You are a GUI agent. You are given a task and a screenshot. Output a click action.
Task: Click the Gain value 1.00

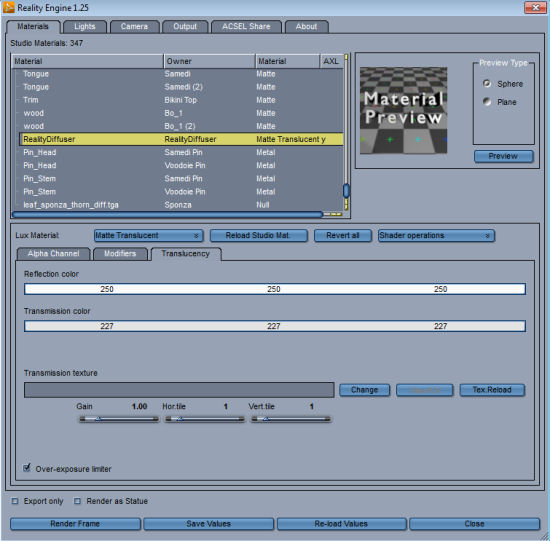click(x=139, y=406)
